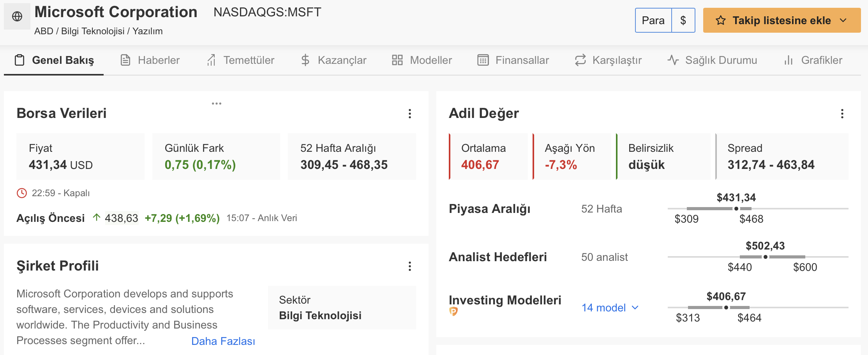Viewport: 868px width, 355px height.
Task: Go to the Sağlık Durumu tab
Action: tap(712, 60)
